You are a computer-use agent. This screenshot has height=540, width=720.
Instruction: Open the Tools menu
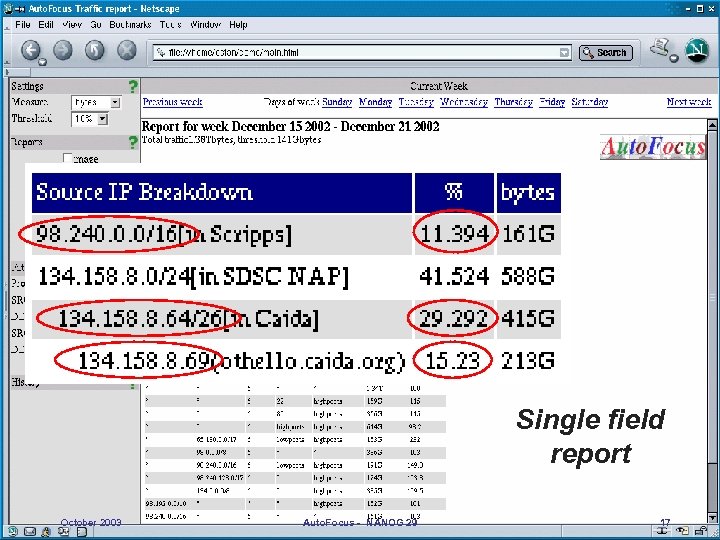point(170,25)
